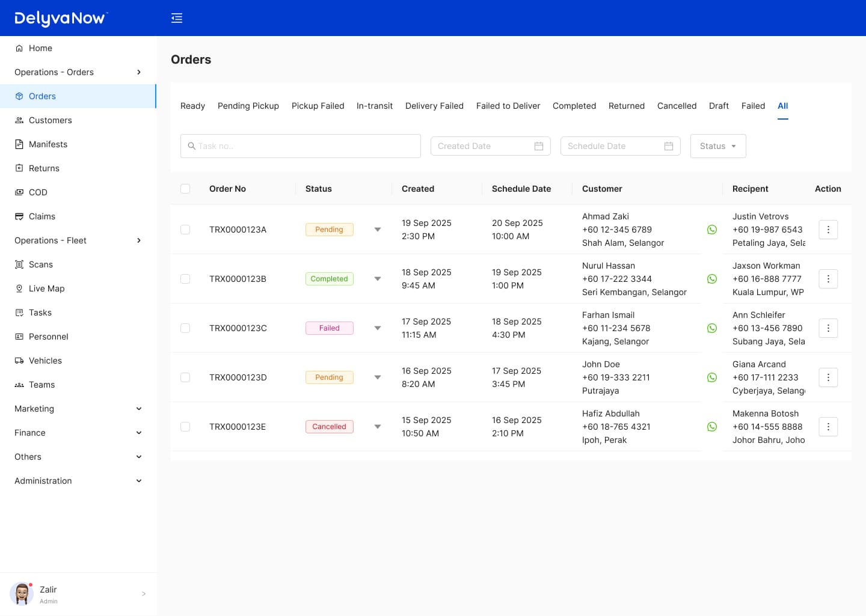Open action menu for TRX0000123E
Viewport: 866px width, 616px height.
click(x=828, y=427)
